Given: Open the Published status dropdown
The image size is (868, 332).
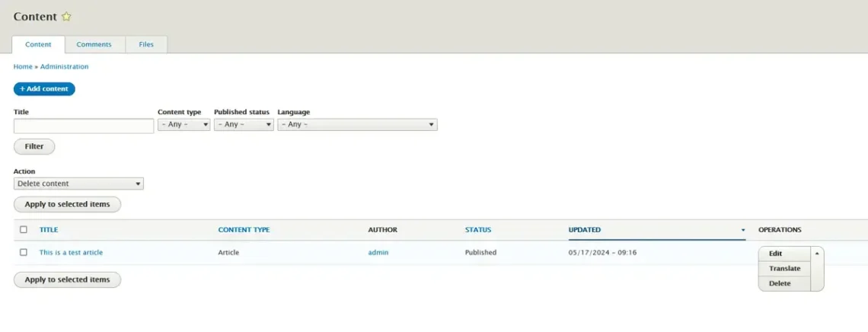Looking at the screenshot, I should (x=243, y=124).
